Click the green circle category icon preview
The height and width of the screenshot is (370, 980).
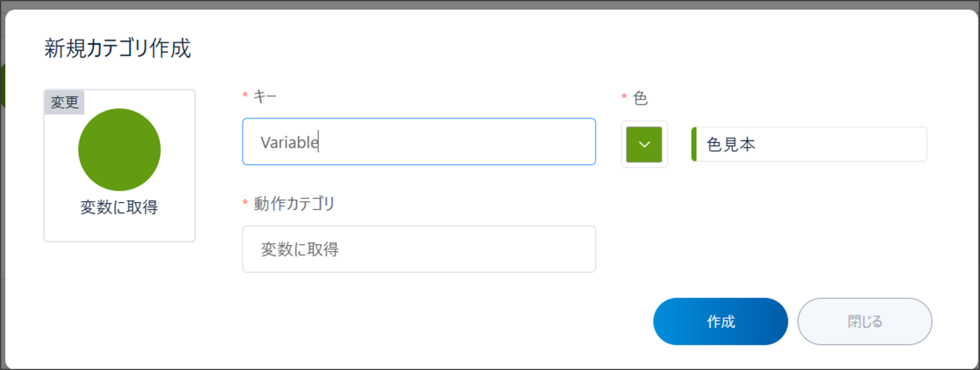coord(119,149)
